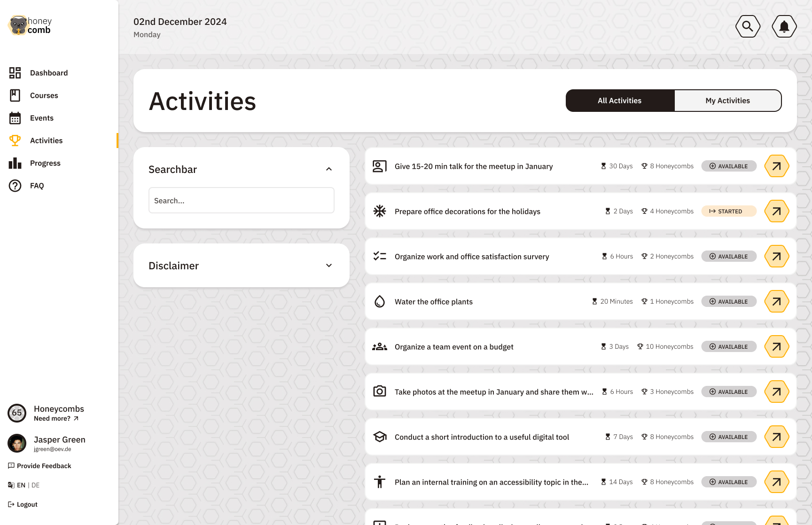The width and height of the screenshot is (812, 525).
Task: Click the 65 Honeycombs counter badge
Action: (x=17, y=413)
